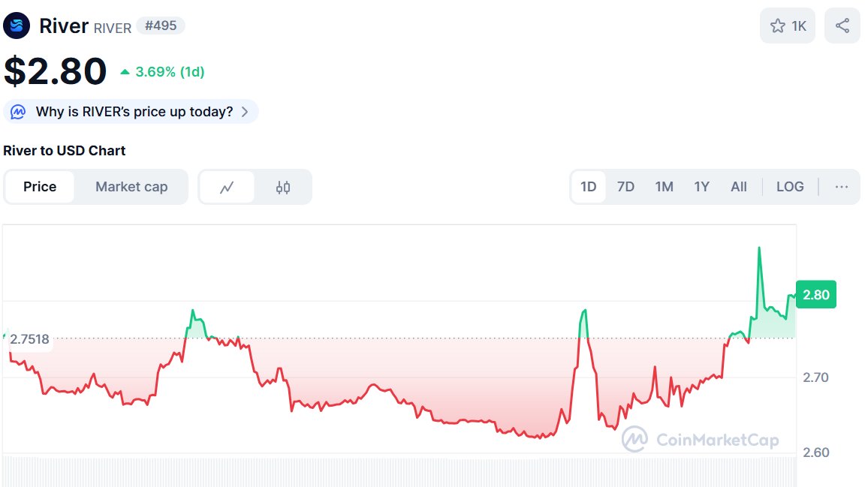
Task: Click the AI icon beside price question
Action: (18, 112)
